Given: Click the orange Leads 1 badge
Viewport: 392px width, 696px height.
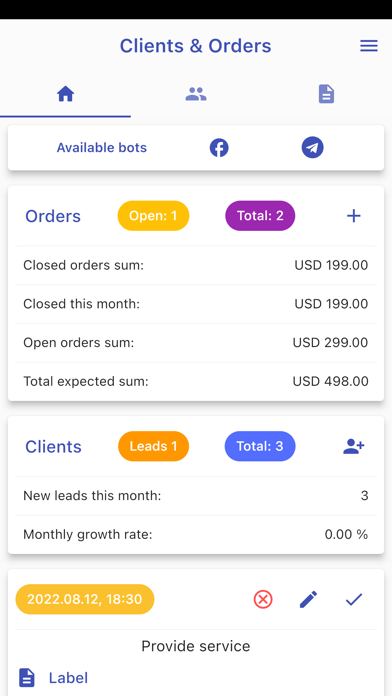Looking at the screenshot, I should tap(153, 446).
